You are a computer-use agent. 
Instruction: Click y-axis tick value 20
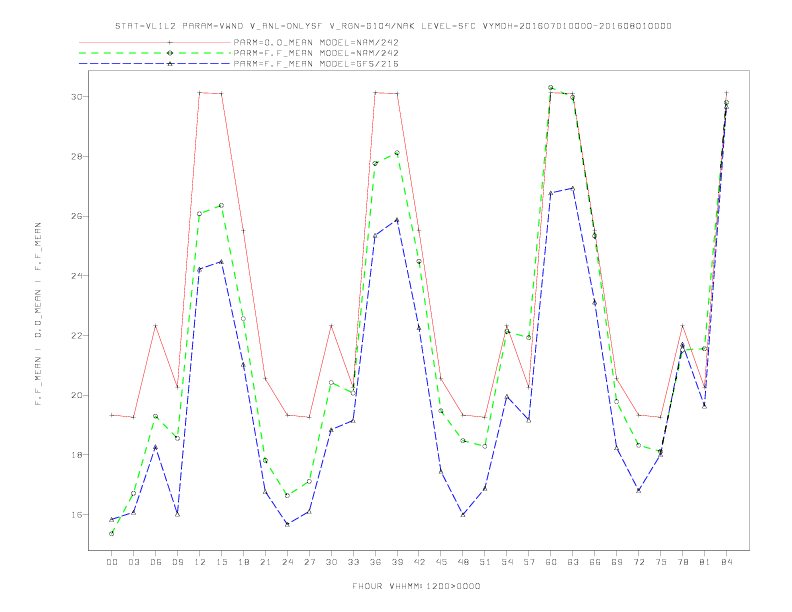77,395
